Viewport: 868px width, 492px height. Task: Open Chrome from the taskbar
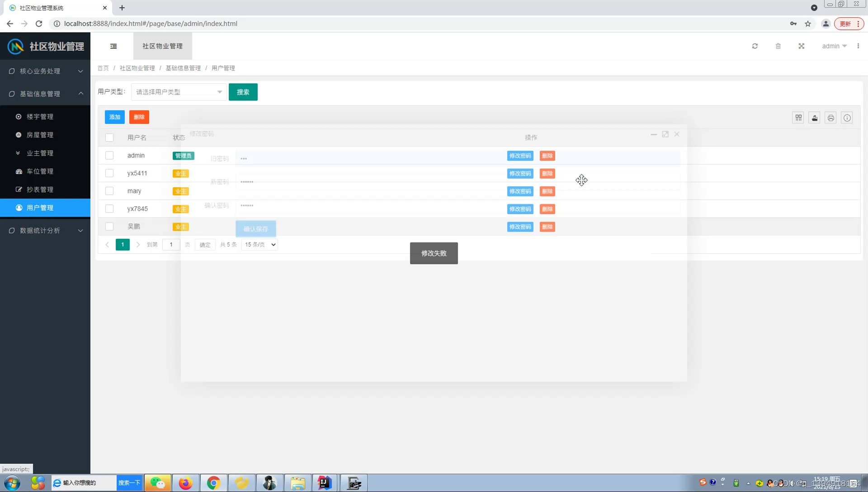coord(213,483)
